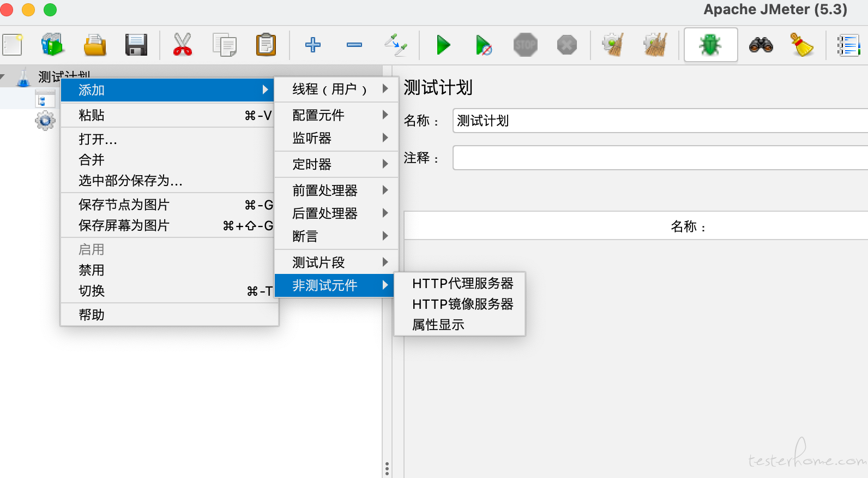
Task: Click the Reset search yellow broom icon
Action: [x=801, y=45]
